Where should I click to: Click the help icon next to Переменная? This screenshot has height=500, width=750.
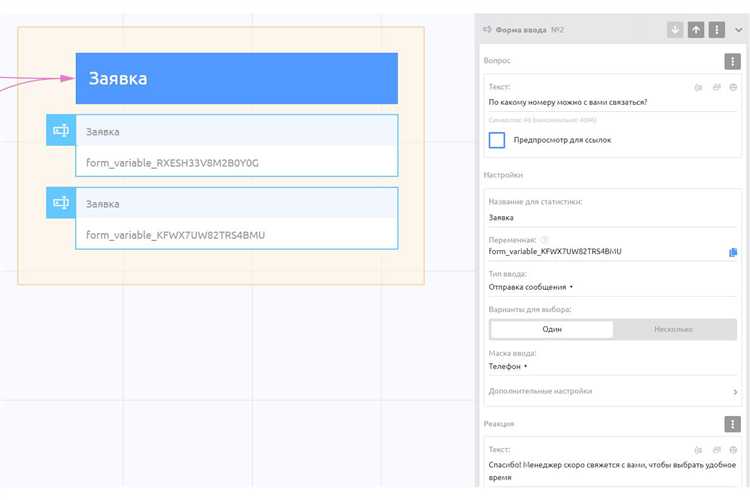544,240
